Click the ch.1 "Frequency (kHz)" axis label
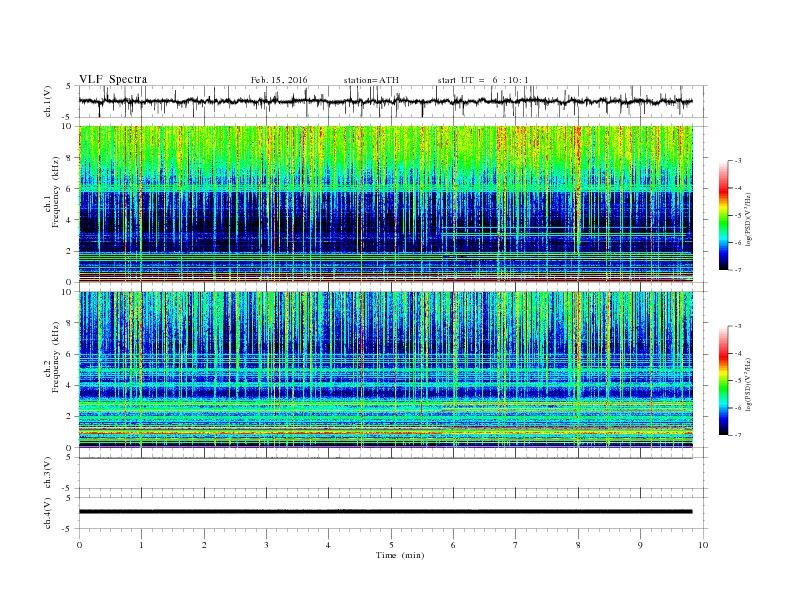 56,191
